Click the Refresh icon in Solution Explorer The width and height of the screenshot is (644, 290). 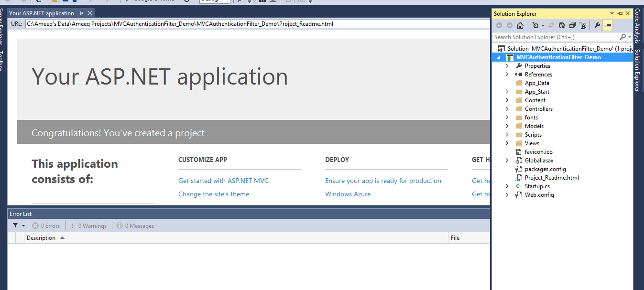coord(561,25)
